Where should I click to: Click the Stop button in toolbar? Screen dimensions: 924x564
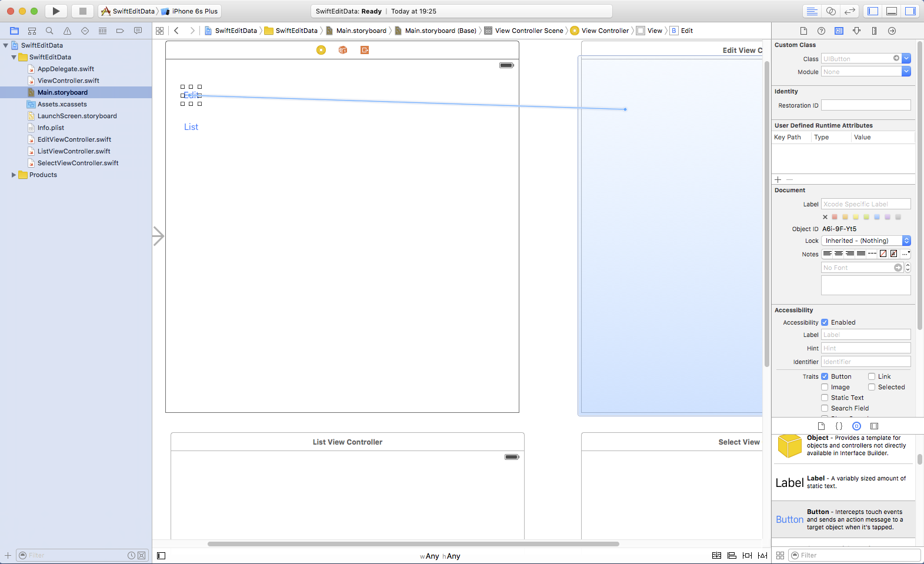coord(83,11)
